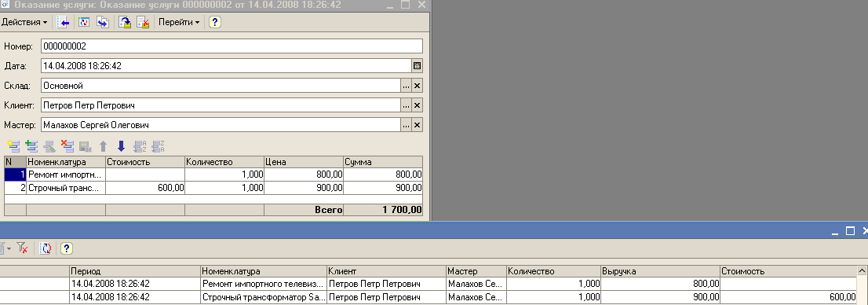Click the Стоимость header in the lower table

click(787, 271)
